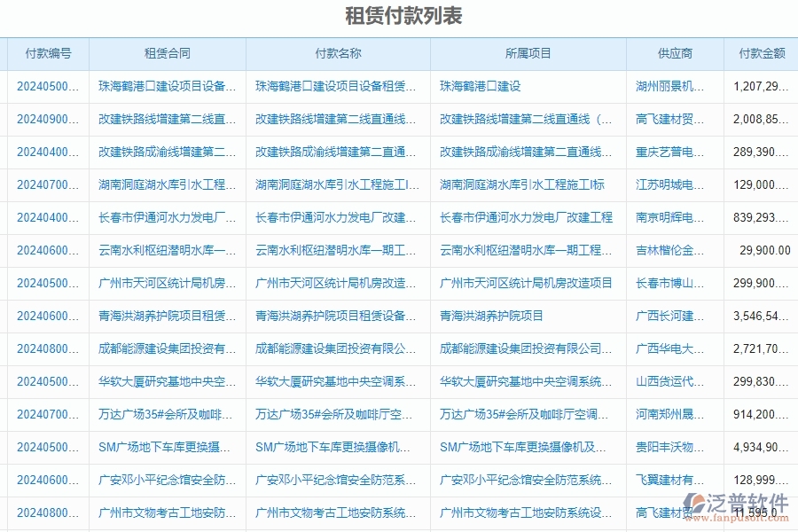This screenshot has width=798, height=532.
Task: Open the 湖南洞庭湖水库引水工程 payment name
Action: 333,184
